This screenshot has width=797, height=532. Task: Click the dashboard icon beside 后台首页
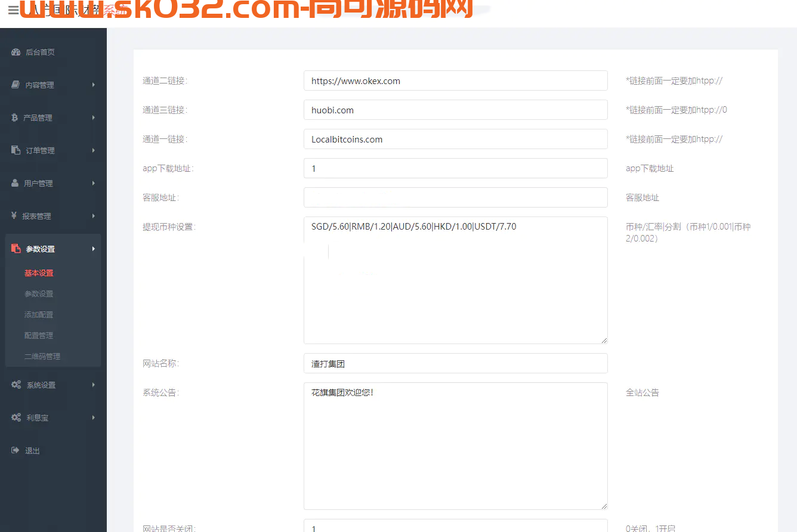(16, 52)
